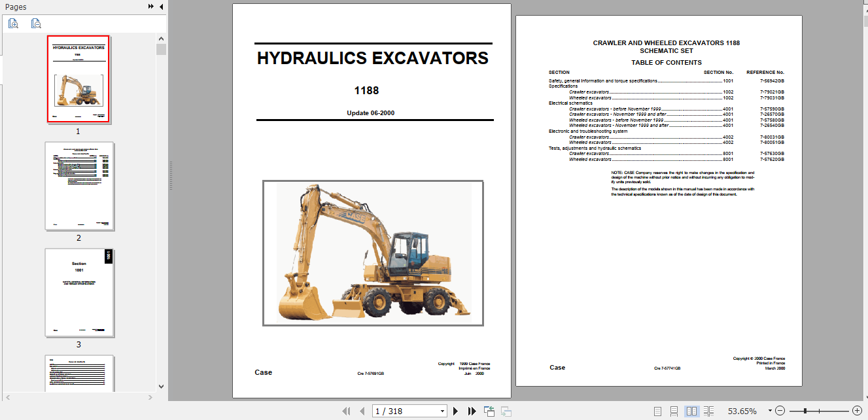Select the fourth page thumbnail
Viewport: 868px width, 420px height.
[x=79, y=373]
